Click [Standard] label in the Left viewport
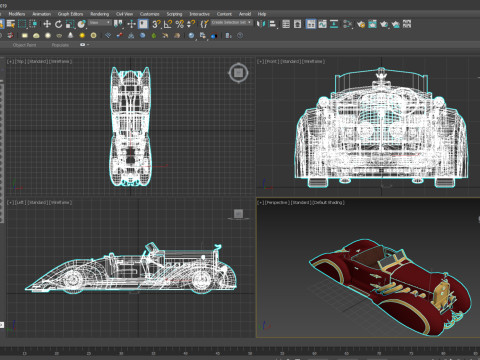The image size is (480, 360). 38,202
